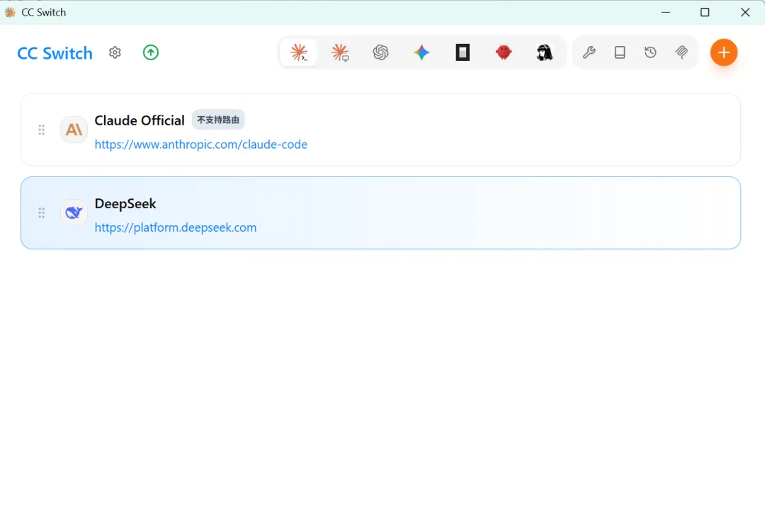Open settings via the gear icon

pyautogui.click(x=115, y=52)
